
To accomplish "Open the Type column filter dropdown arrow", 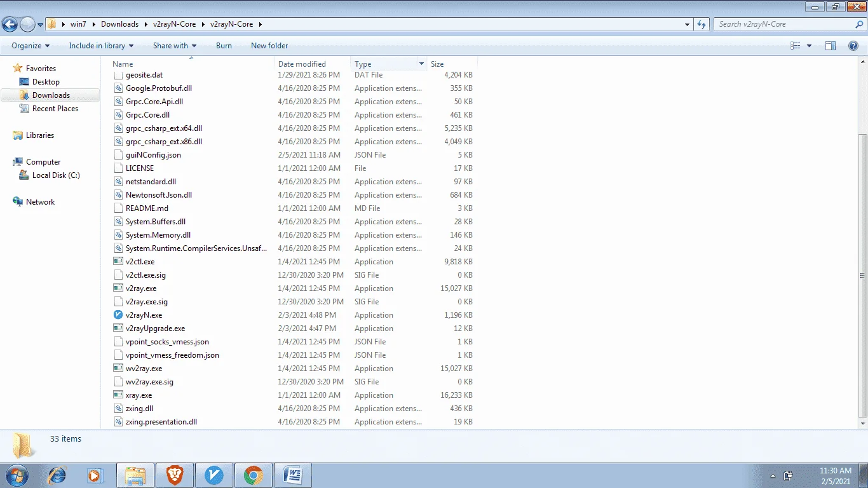I will pos(421,64).
